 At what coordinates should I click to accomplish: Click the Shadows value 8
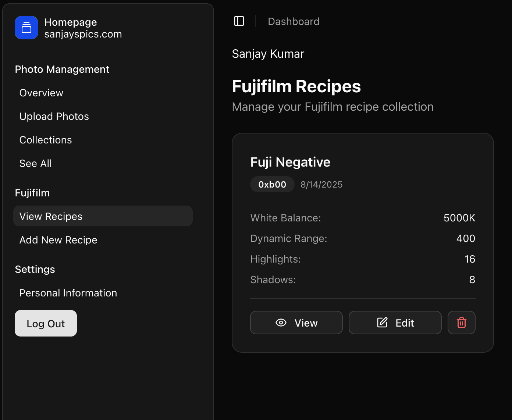pos(472,280)
